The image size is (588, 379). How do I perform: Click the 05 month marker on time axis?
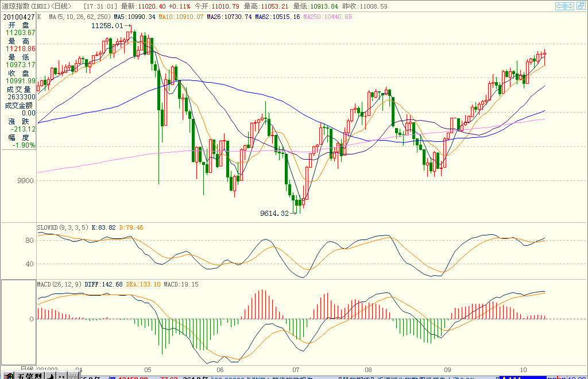(148, 370)
